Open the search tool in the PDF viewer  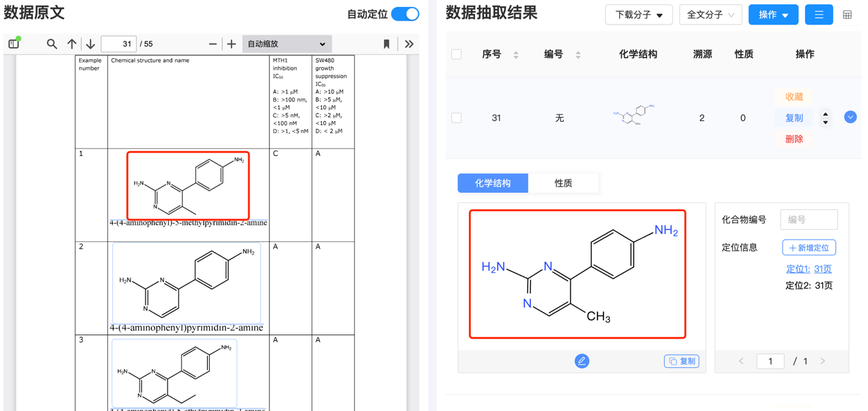tap(52, 43)
